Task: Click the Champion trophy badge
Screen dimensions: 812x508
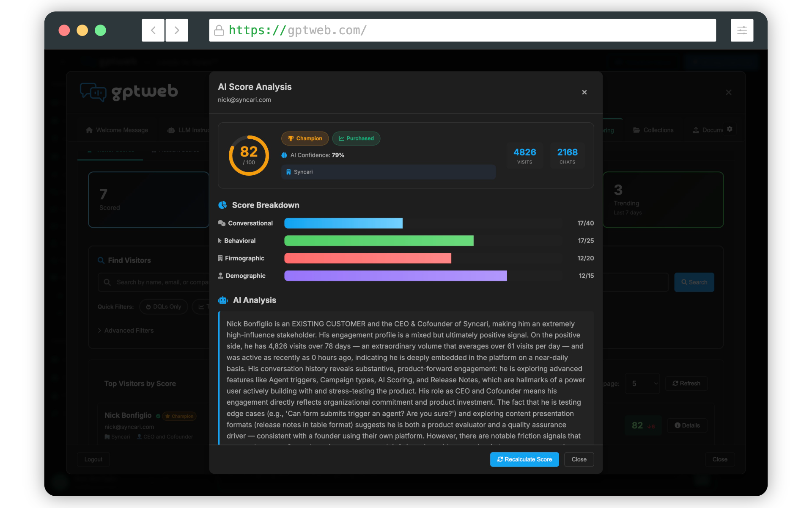Action: [x=305, y=138]
